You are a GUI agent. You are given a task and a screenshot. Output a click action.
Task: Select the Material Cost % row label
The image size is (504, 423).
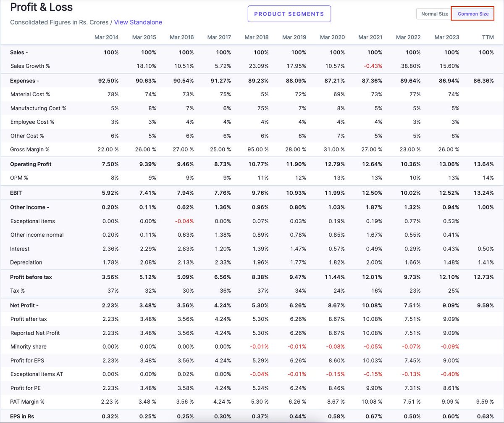(30, 95)
